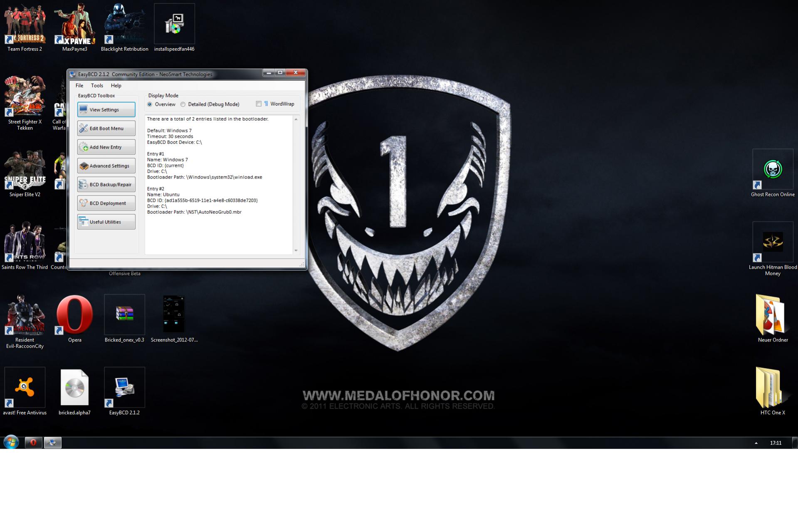Viewport: 798px width, 532px height.
Task: Select Resident Evil-RaccoonCity desktop icon
Action: [x=25, y=322]
